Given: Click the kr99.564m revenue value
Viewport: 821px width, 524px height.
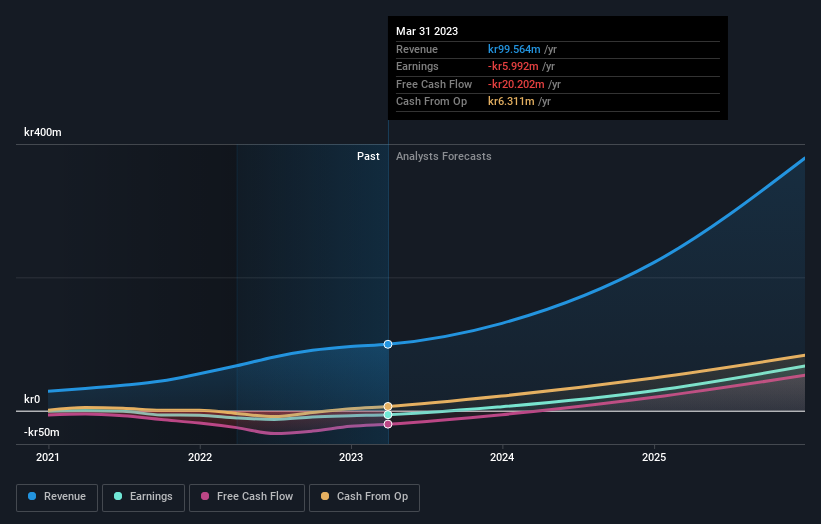Looking at the screenshot, I should click(x=514, y=49).
